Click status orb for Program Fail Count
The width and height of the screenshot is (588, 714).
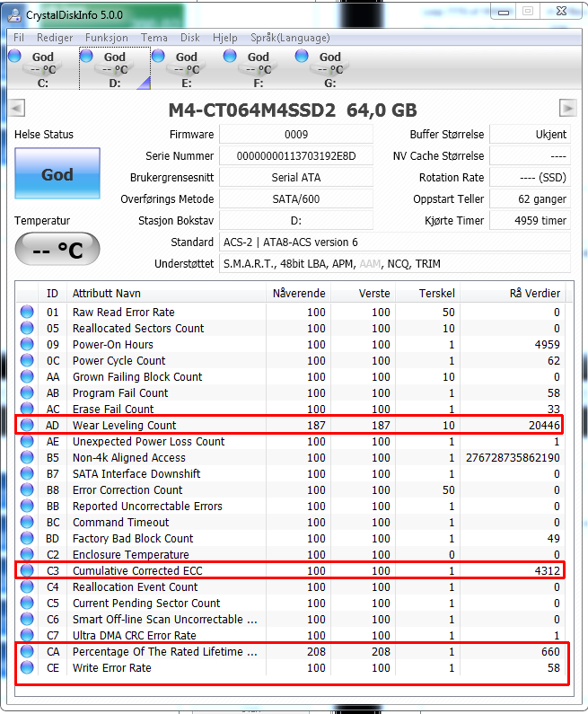coord(27,392)
